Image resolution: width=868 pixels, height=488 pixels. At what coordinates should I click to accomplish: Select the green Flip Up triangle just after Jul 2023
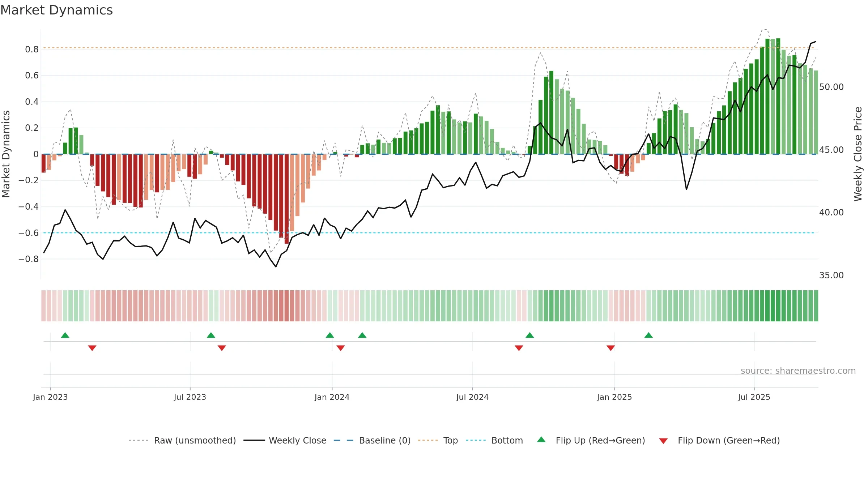click(x=211, y=335)
